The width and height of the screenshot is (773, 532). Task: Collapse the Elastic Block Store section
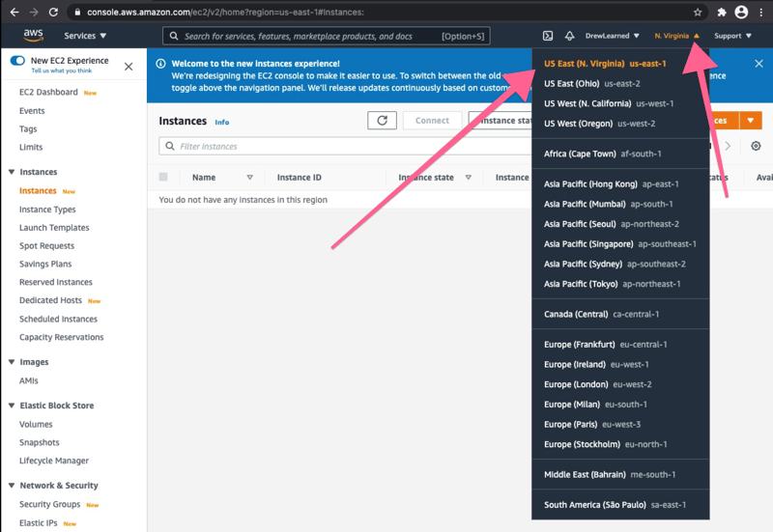click(x=12, y=406)
